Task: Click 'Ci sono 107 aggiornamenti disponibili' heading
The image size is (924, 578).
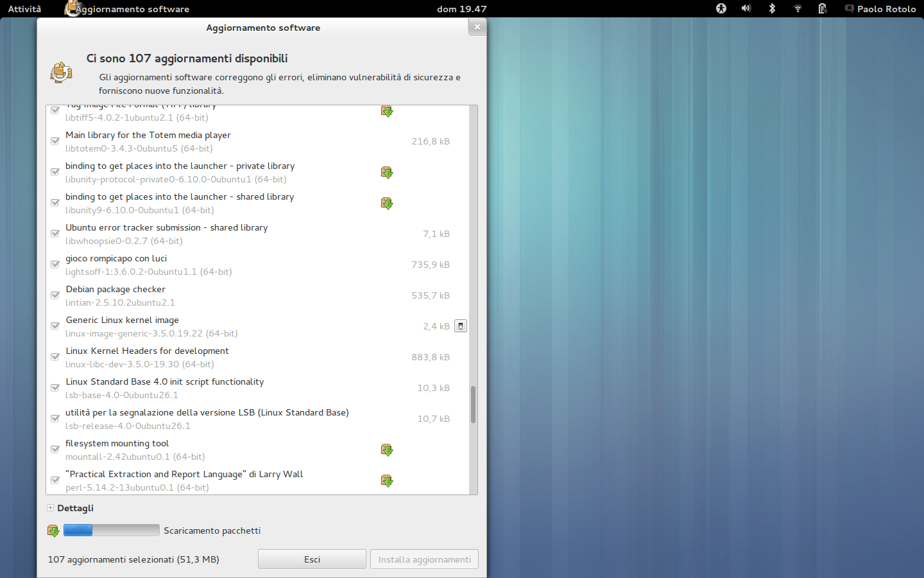Action: (x=187, y=58)
